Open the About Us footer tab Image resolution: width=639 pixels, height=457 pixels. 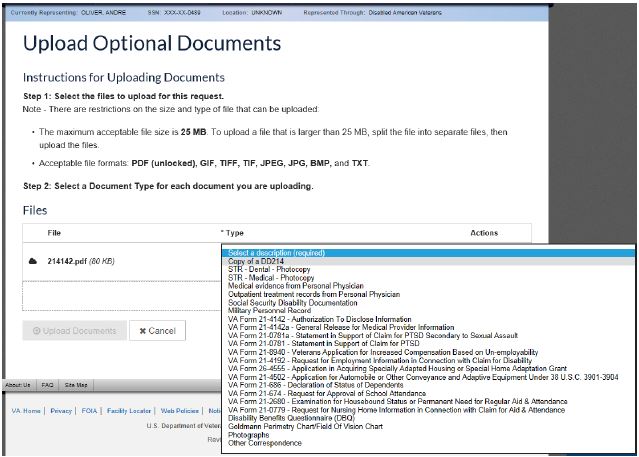click(18, 385)
